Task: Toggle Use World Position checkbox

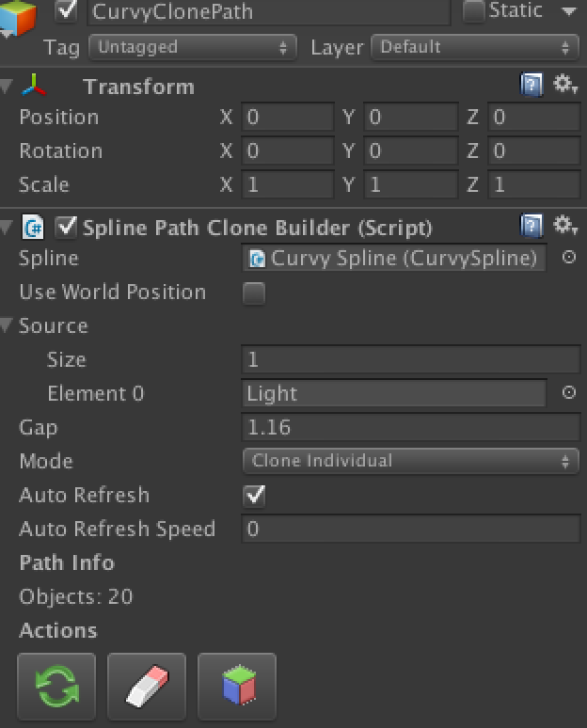Action: tap(254, 293)
